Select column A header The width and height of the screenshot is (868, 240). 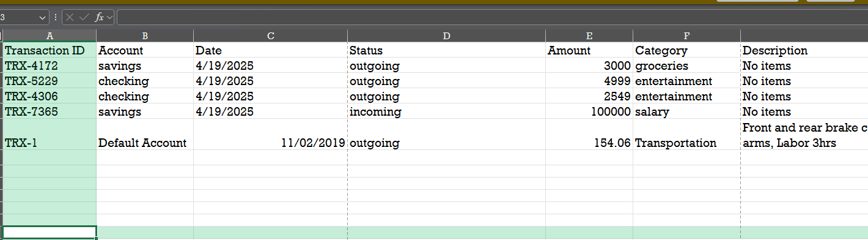click(x=50, y=36)
